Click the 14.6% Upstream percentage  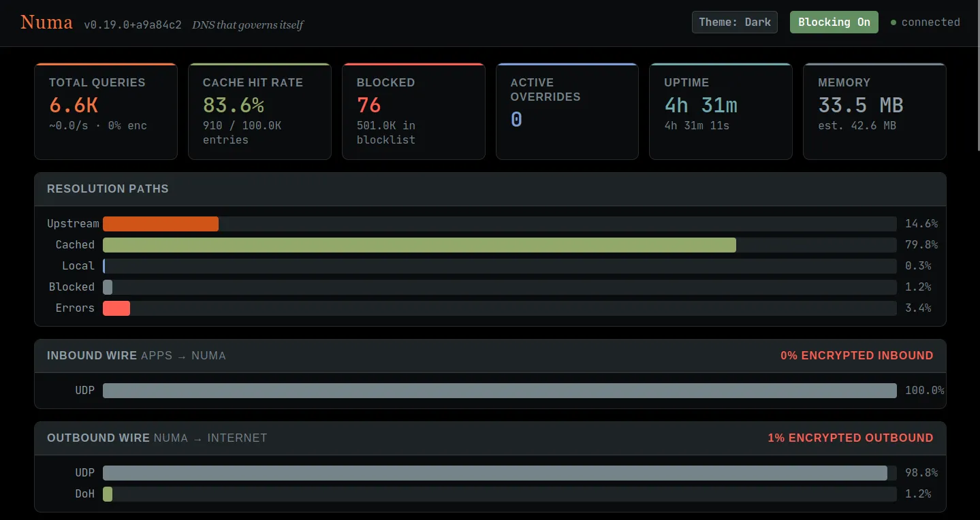point(921,224)
